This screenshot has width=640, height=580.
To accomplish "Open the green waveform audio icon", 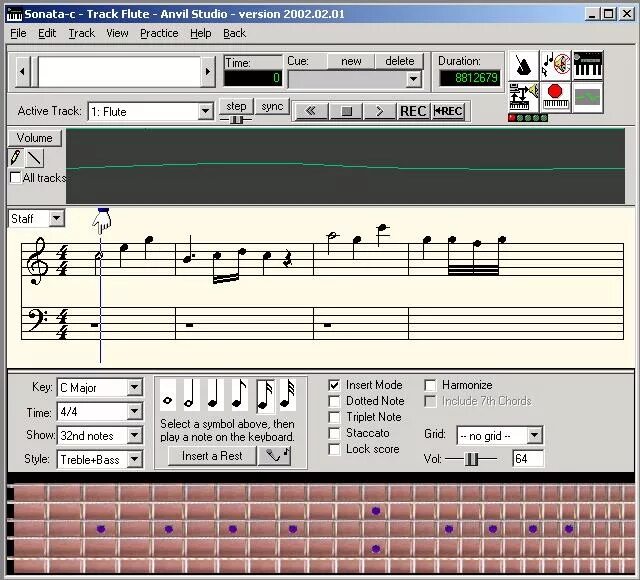I will click(x=588, y=97).
